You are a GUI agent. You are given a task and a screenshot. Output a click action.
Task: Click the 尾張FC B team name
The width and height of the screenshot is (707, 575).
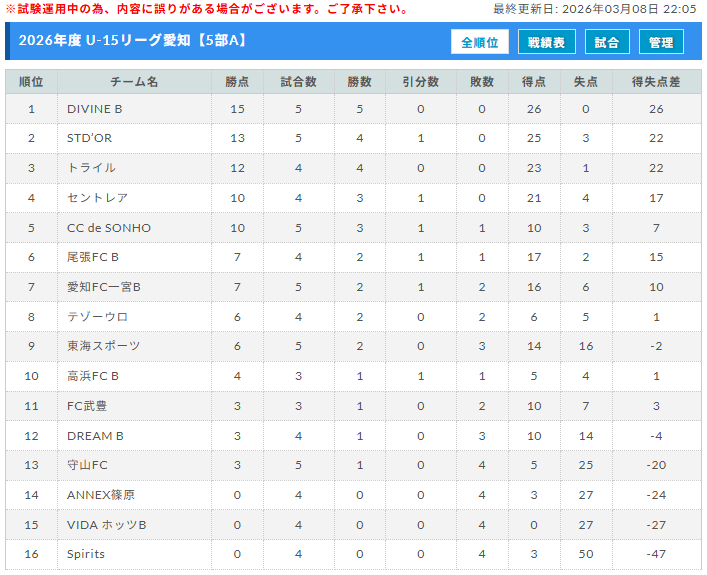[x=93, y=257]
